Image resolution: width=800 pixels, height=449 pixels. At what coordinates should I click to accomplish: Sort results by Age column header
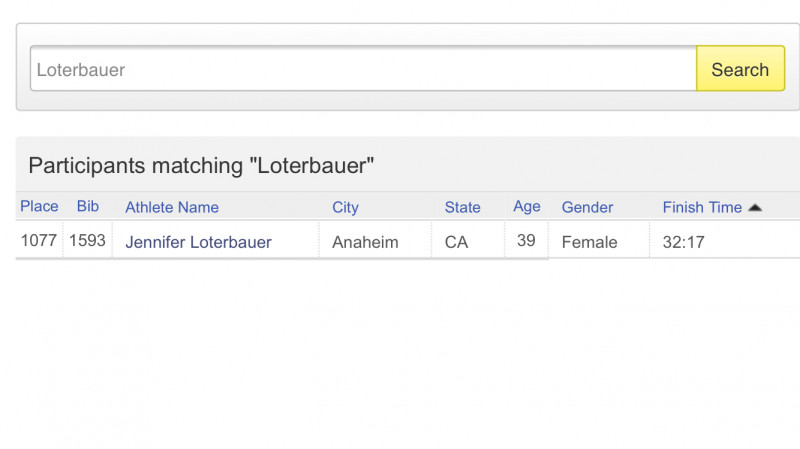[527, 207]
